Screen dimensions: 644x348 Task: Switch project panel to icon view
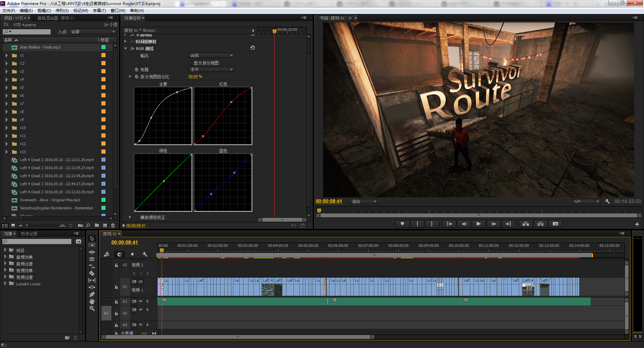coord(13,225)
